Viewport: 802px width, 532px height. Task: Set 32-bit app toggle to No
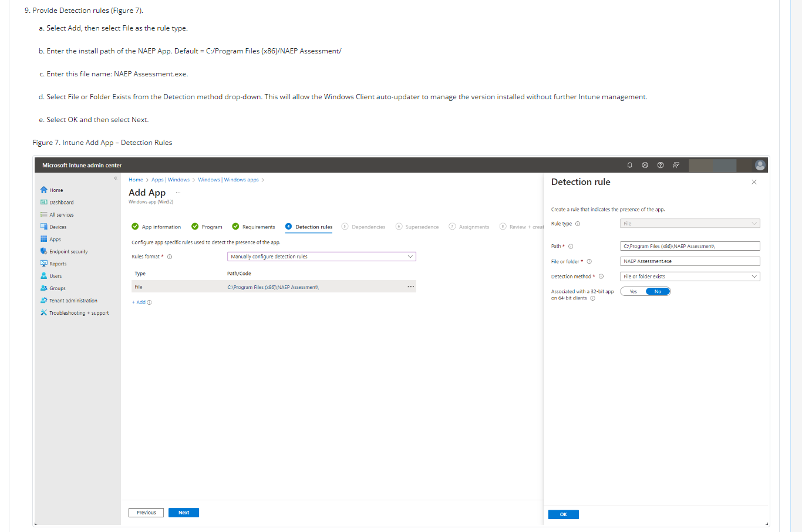coord(658,292)
